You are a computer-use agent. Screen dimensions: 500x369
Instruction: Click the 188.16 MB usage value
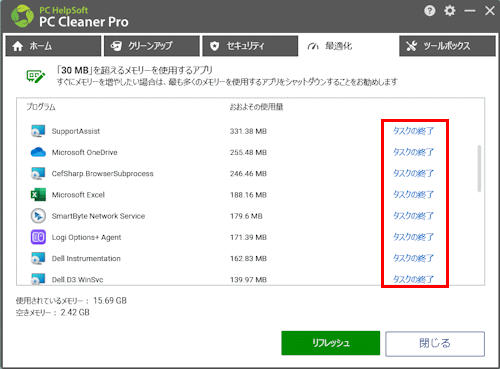(248, 195)
